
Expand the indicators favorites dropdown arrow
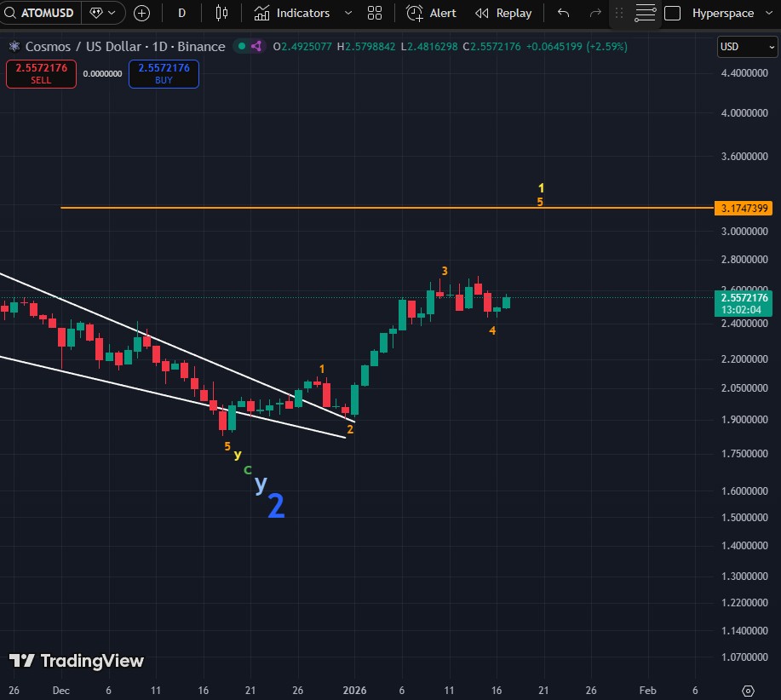pos(347,13)
